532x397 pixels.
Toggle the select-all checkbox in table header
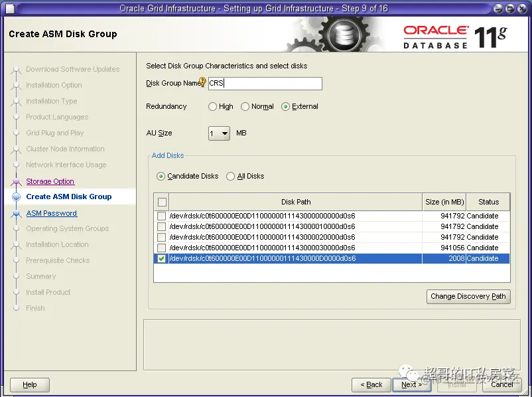click(x=162, y=202)
